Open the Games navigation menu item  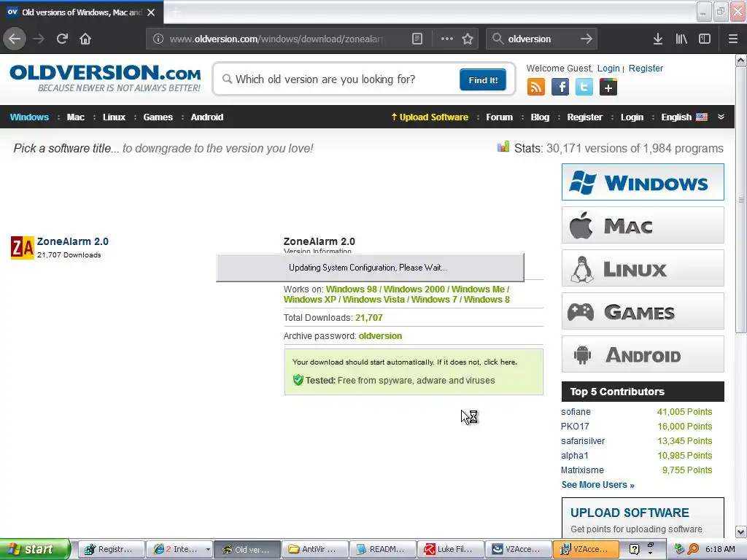pyautogui.click(x=158, y=117)
